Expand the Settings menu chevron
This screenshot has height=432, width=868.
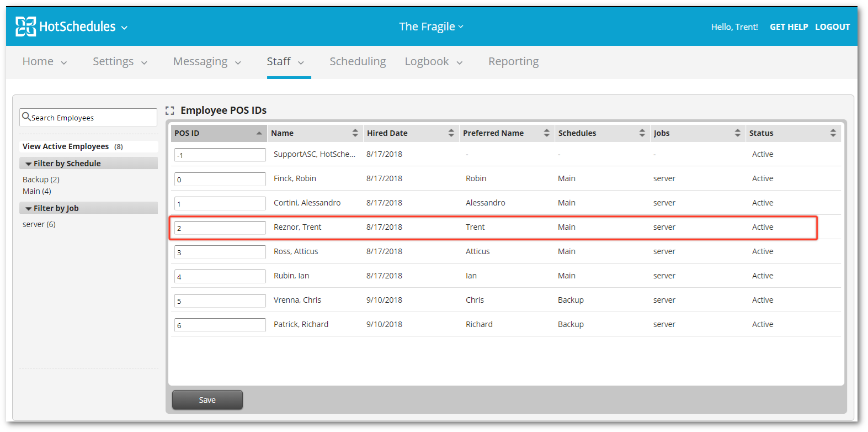pyautogui.click(x=145, y=63)
